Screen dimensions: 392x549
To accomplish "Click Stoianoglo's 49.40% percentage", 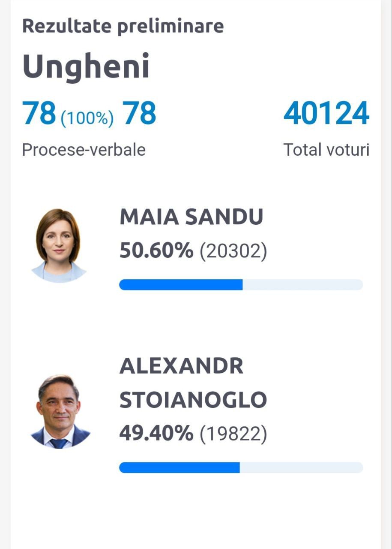I will click(156, 434).
